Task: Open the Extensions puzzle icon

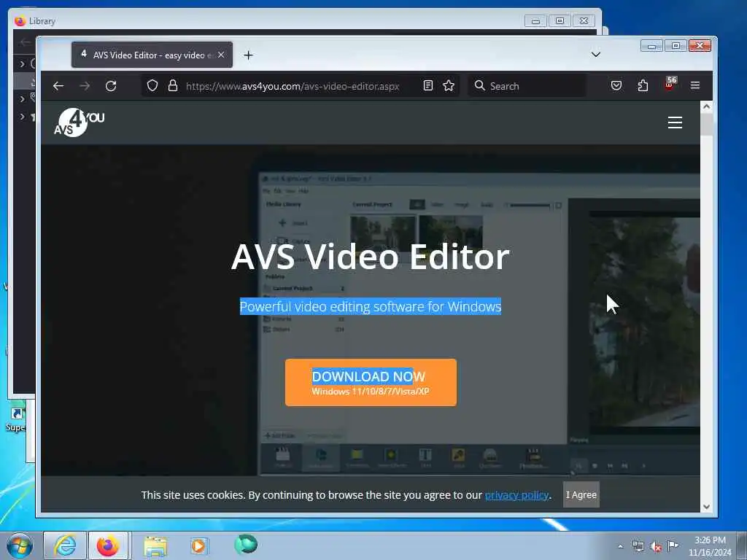Action: point(643,86)
